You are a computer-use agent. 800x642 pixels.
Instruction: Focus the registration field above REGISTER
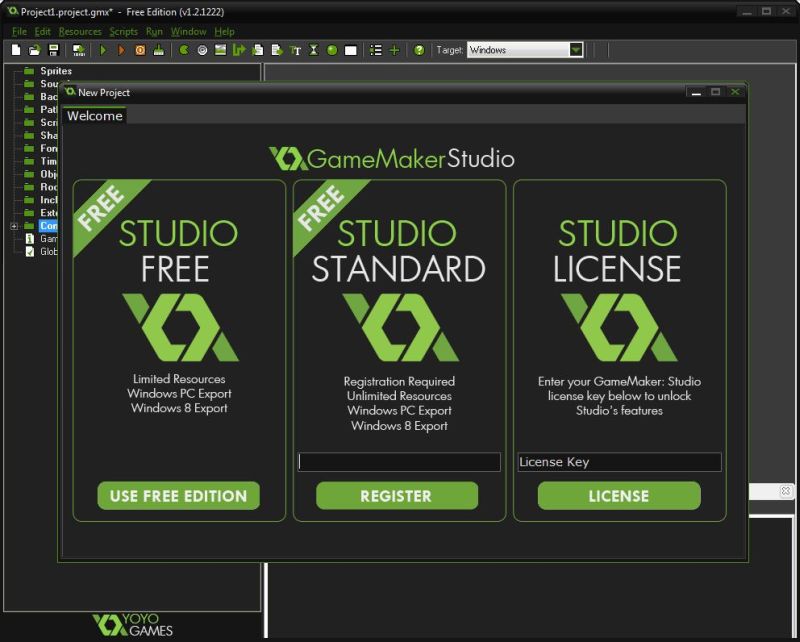[x=399, y=462]
